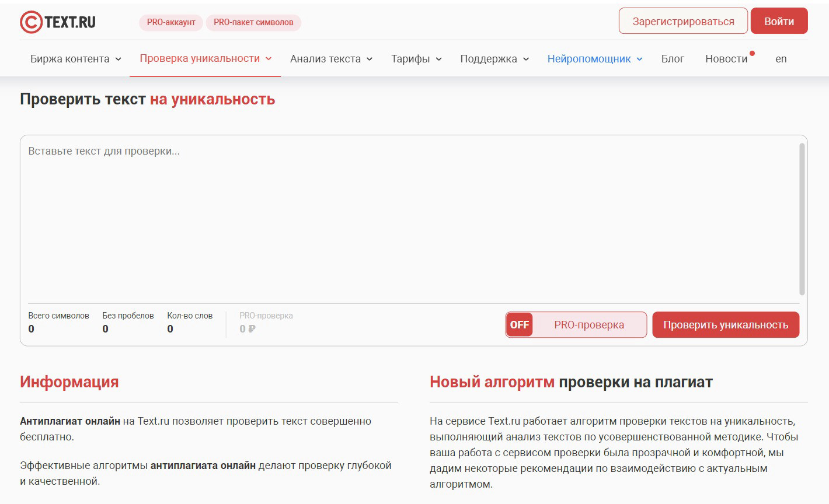
Task: Open the Анализ текста menu
Action: point(325,59)
